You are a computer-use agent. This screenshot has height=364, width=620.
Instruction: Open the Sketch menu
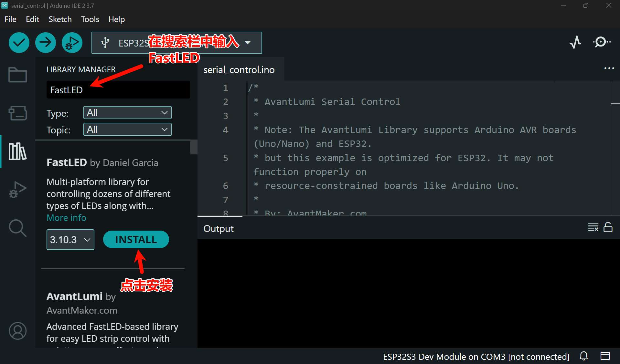tap(60, 19)
